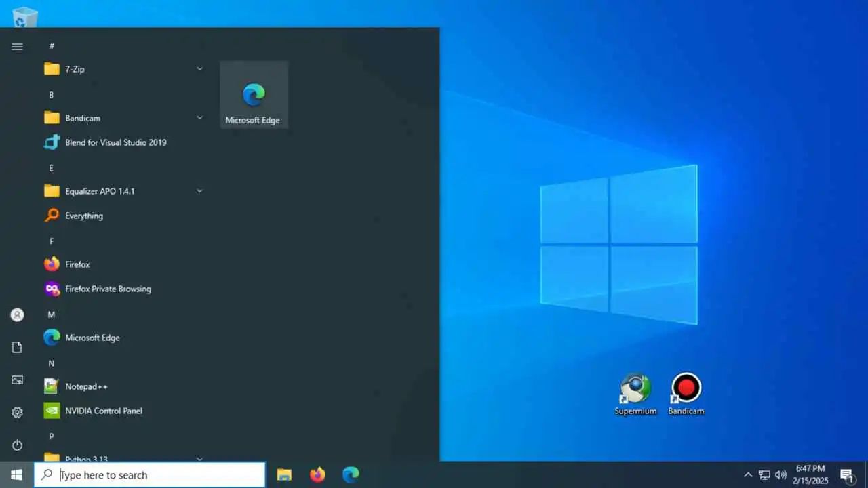Image resolution: width=868 pixels, height=488 pixels.
Task: Click the F section letter header
Action: (x=52, y=241)
